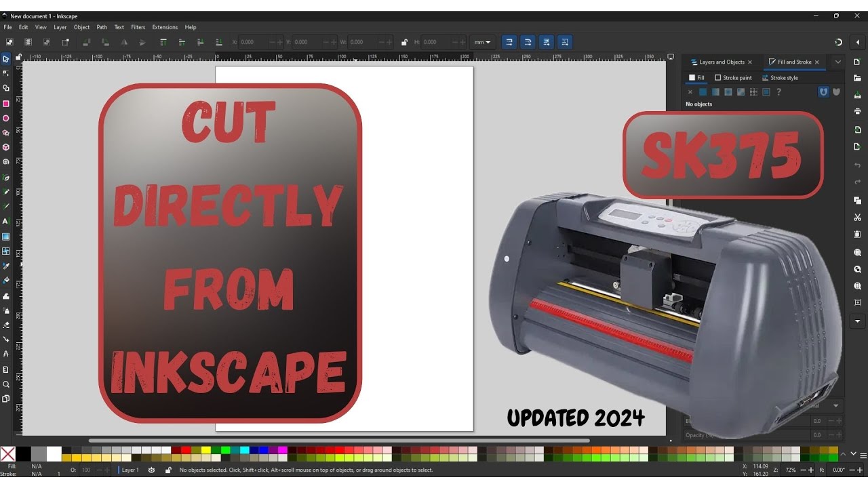Open Layer 1 selector in status bar
This screenshot has width=868, height=488.
pyautogui.click(x=130, y=470)
